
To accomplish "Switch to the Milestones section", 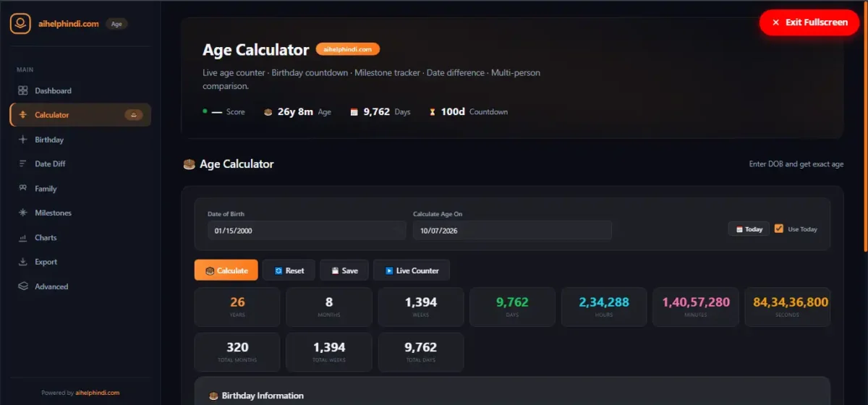I will pos(80,213).
